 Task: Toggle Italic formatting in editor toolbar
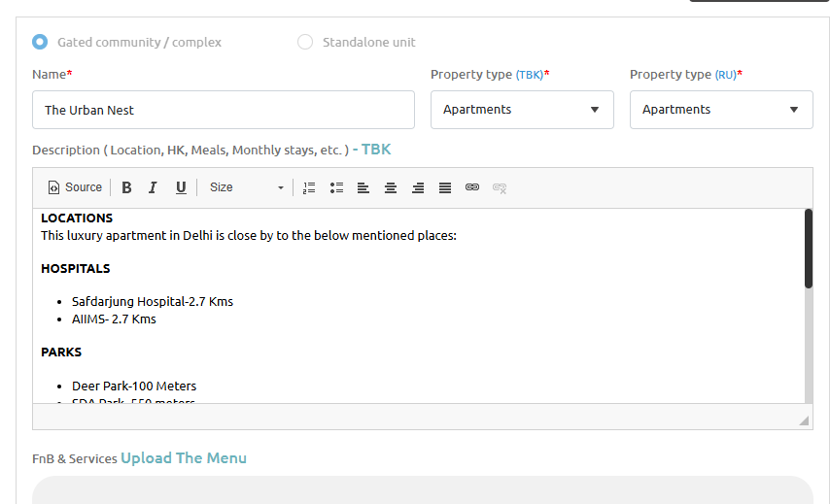153,187
